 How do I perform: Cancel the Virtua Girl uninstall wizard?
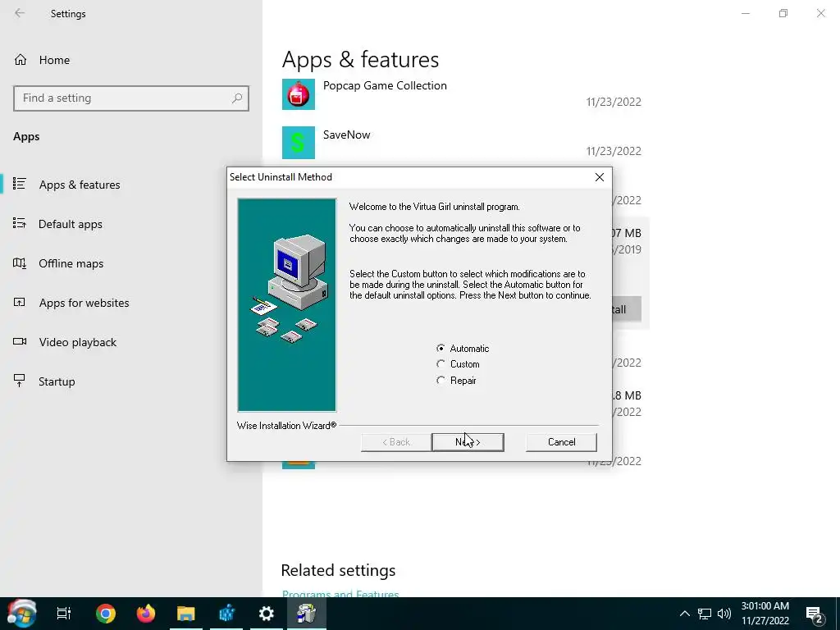coord(561,442)
